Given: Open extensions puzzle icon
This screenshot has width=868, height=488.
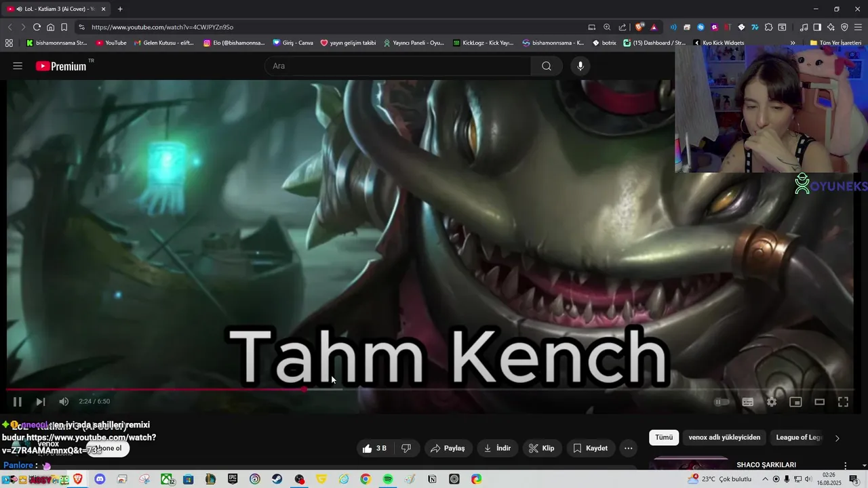Looking at the screenshot, I should pyautogui.click(x=768, y=27).
